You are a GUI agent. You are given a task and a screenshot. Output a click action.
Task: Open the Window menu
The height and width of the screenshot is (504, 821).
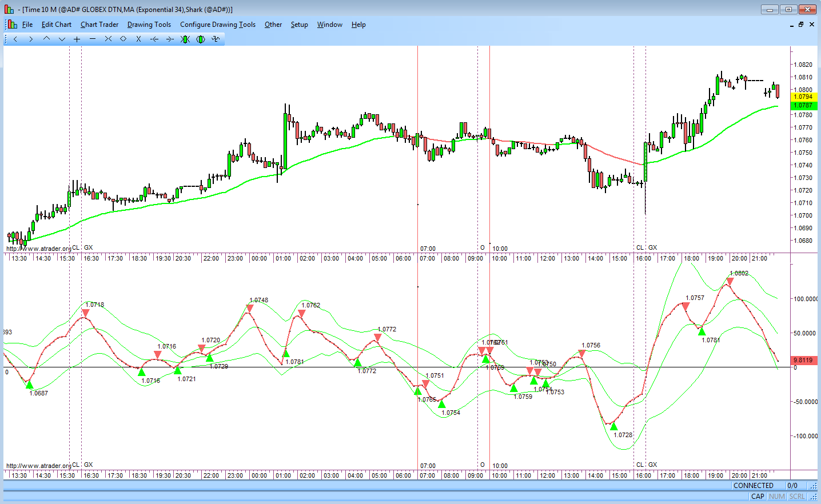click(x=330, y=25)
